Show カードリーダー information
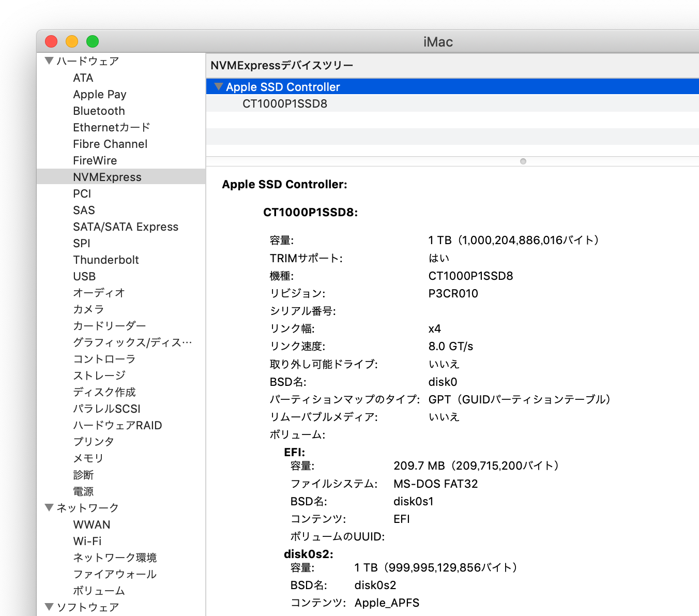The image size is (699, 616). coord(110,326)
